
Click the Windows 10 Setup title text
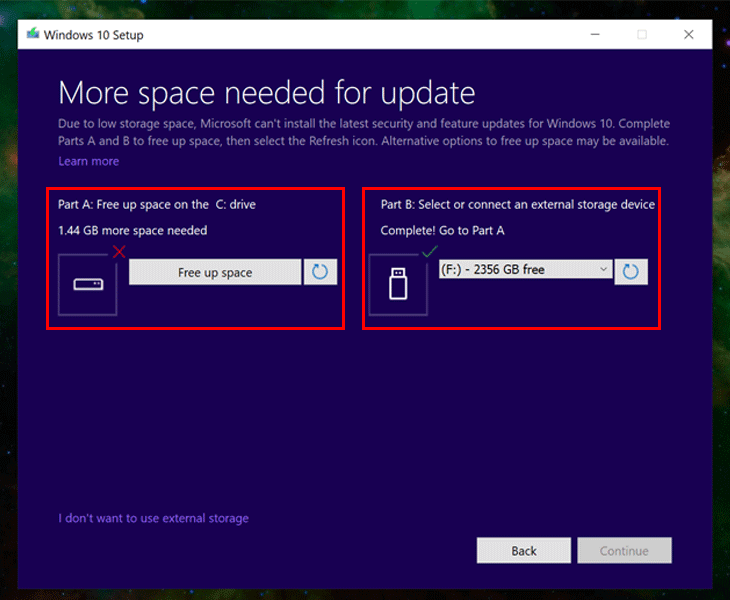tap(94, 35)
